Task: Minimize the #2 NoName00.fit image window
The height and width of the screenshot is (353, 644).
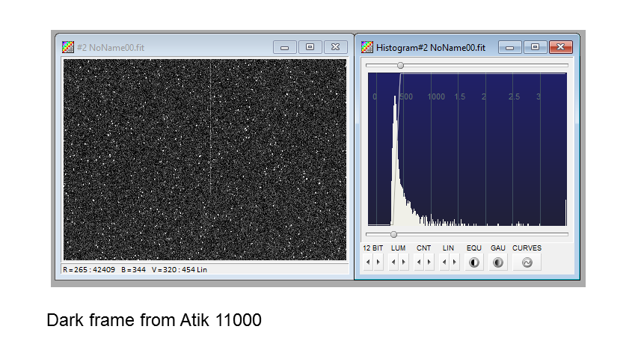Action: (x=285, y=47)
